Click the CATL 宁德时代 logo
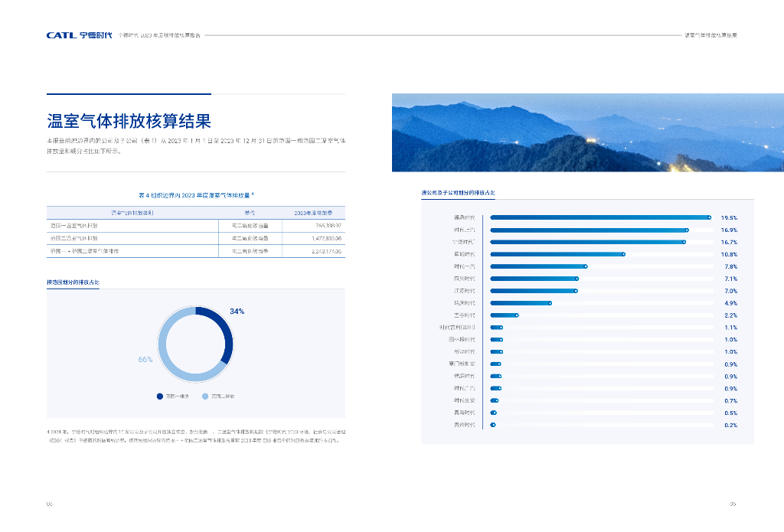Viewport: 784px width, 532px height. 79,35
